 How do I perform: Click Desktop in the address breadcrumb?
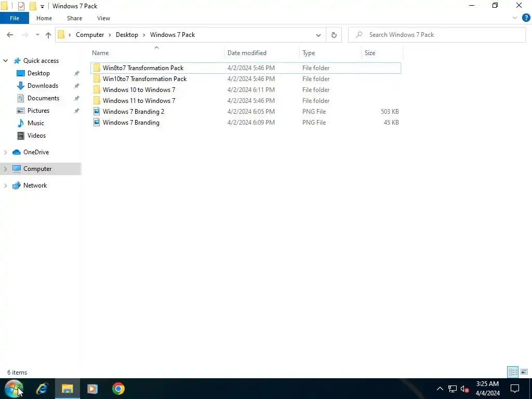click(127, 35)
